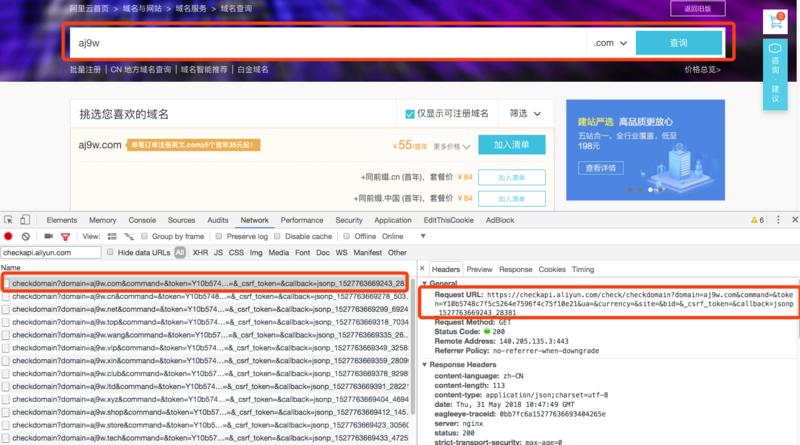This screenshot has width=800, height=445.
Task: Open the EditThisCookie tab
Action: [448, 220]
